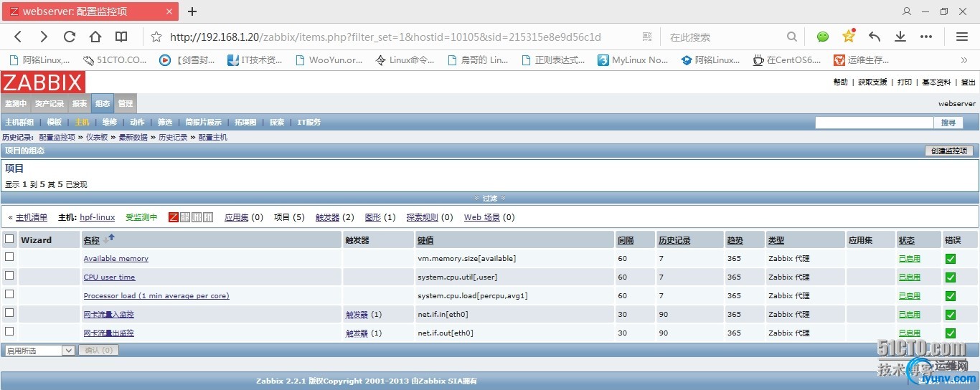The image size is (980, 390).
Task: Click the Zabbix agent Z availability icon
Action: coord(174,217)
